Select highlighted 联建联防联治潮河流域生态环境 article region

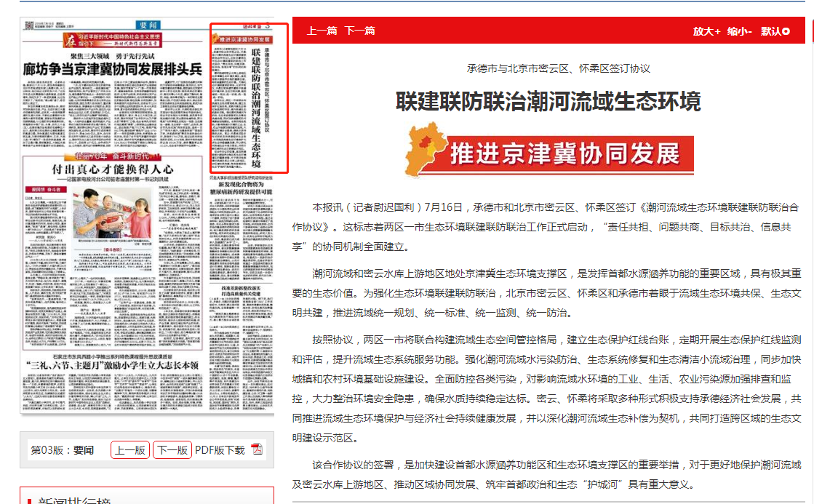click(x=249, y=98)
